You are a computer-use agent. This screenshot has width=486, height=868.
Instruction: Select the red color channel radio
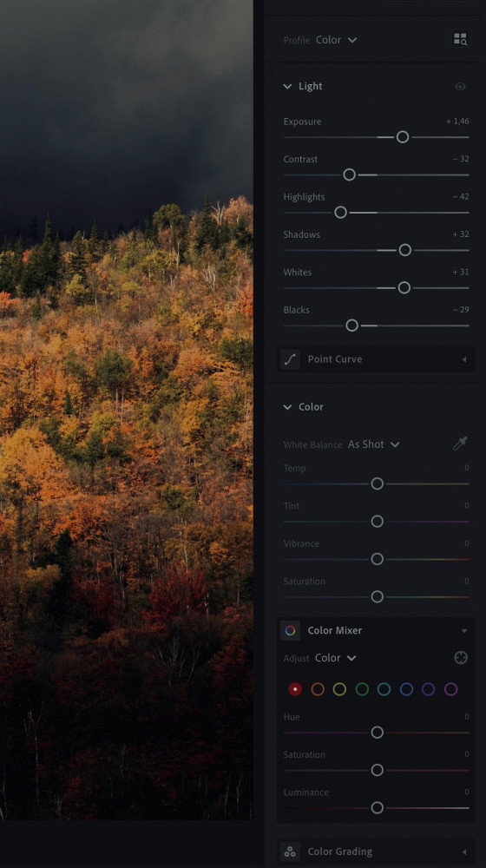pyautogui.click(x=295, y=689)
